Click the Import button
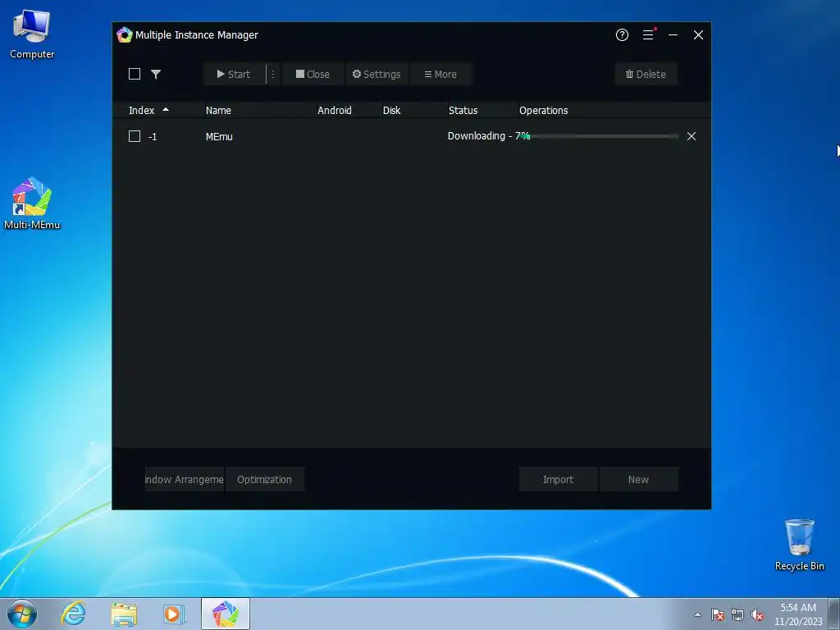The image size is (840, 630). [x=558, y=479]
